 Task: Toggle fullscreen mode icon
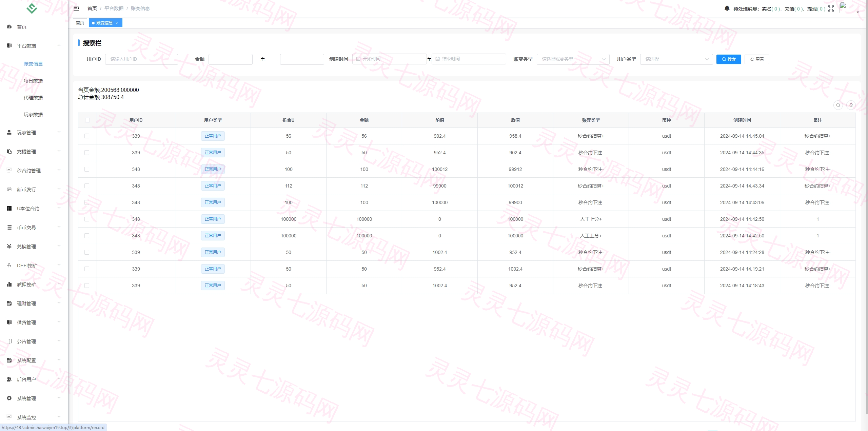[x=831, y=8]
